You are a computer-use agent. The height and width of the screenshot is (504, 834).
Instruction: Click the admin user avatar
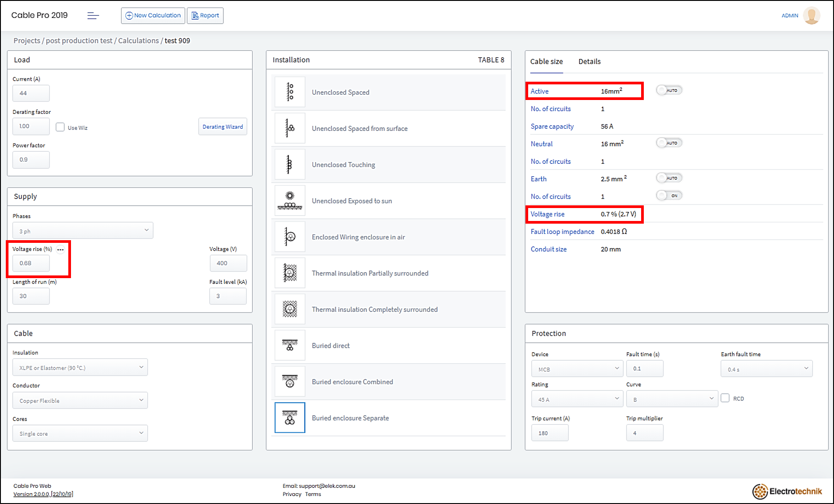[811, 16]
